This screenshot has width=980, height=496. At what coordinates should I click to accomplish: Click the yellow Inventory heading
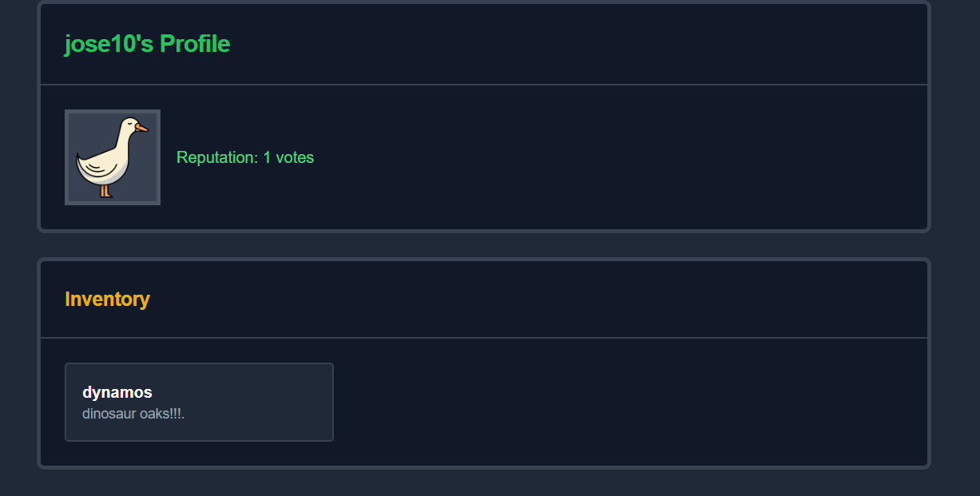(x=107, y=299)
